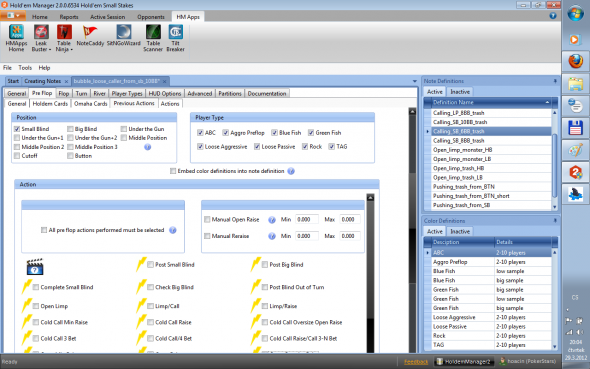Click the lightning icon beside Cold Call Raise

141,322
